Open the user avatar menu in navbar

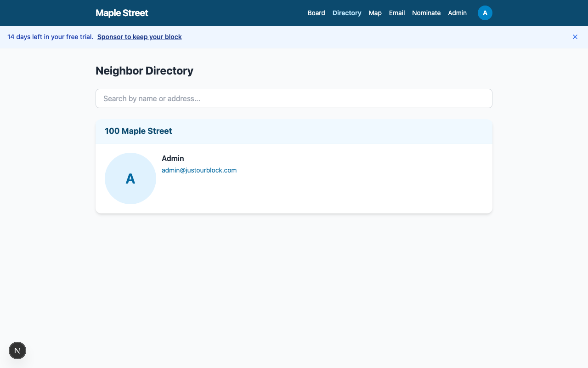(485, 13)
